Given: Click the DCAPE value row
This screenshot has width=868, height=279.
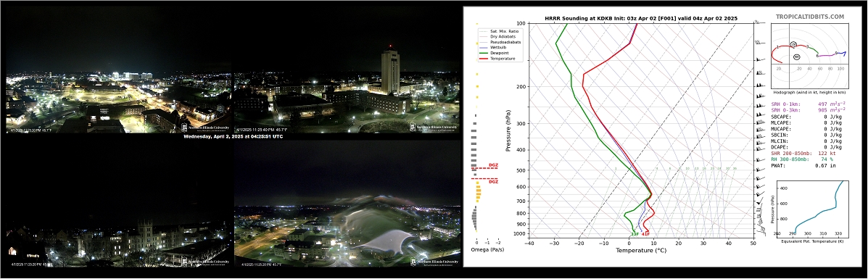Looking at the screenshot, I should [x=806, y=146].
